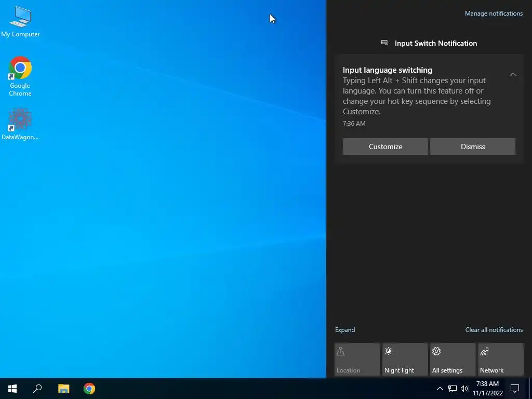The image size is (532, 399).
Task: Launch File Explorer from the taskbar
Action: point(63,389)
